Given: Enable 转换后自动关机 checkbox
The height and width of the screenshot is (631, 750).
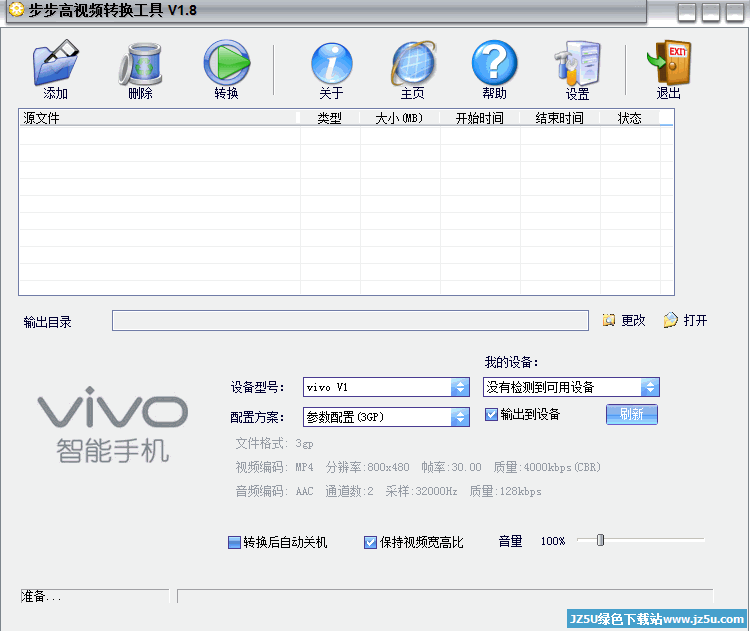Looking at the screenshot, I should [x=234, y=542].
